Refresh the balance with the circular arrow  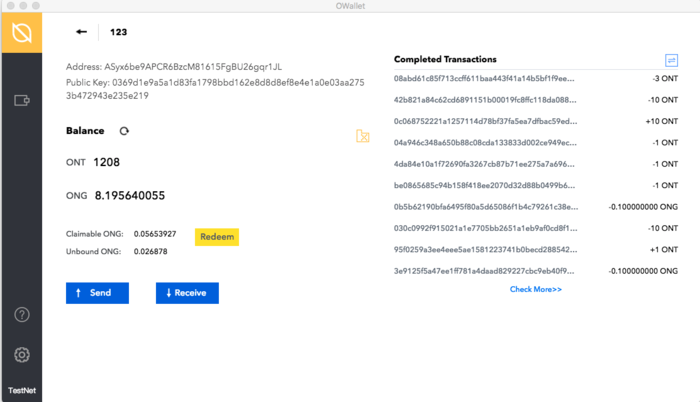tap(124, 131)
